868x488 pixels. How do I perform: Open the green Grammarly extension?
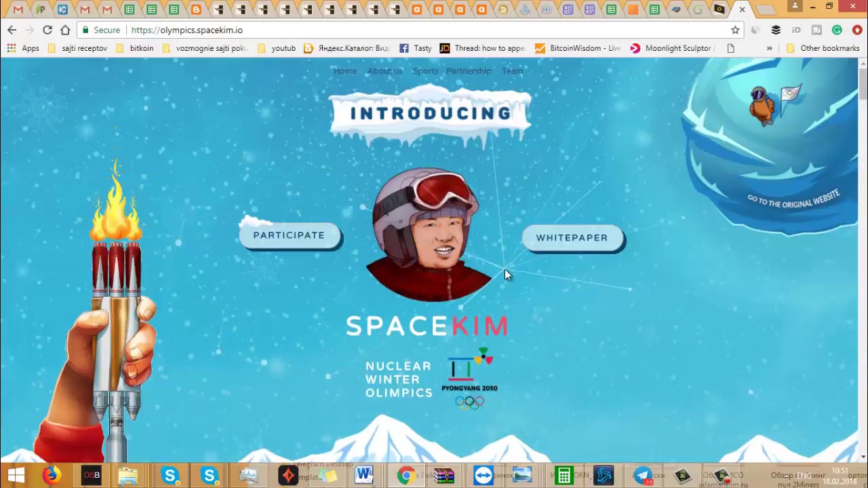[837, 30]
